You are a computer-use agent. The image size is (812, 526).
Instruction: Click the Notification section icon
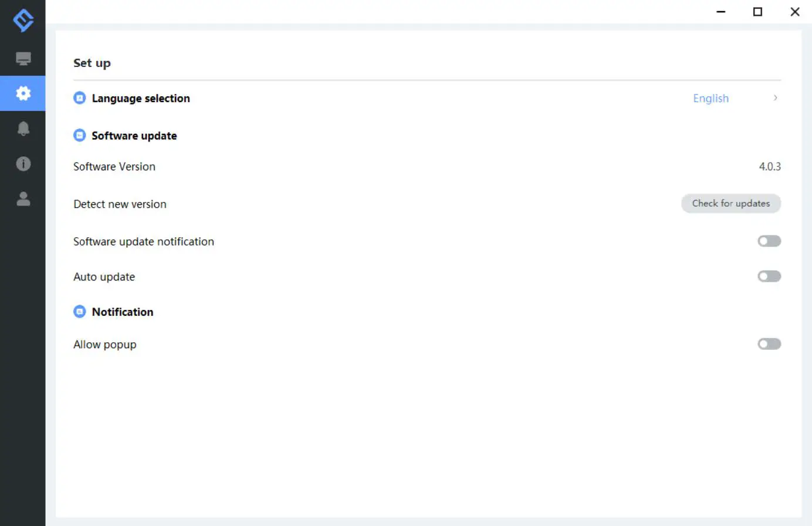80,312
